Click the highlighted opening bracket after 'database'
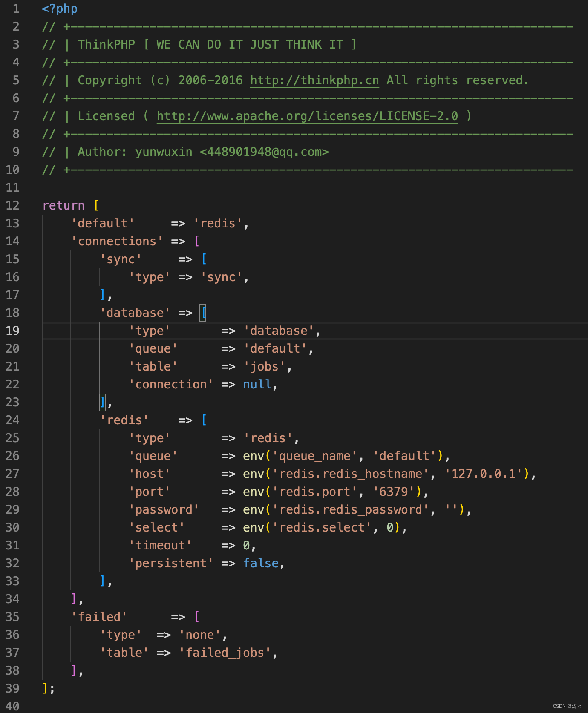 (x=203, y=313)
